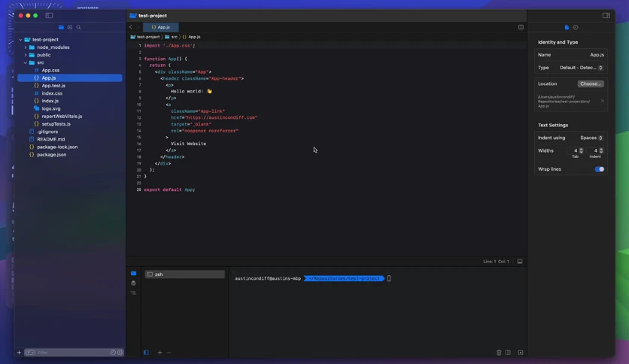Open package.json in the navigator
629x364 pixels.
(52, 154)
